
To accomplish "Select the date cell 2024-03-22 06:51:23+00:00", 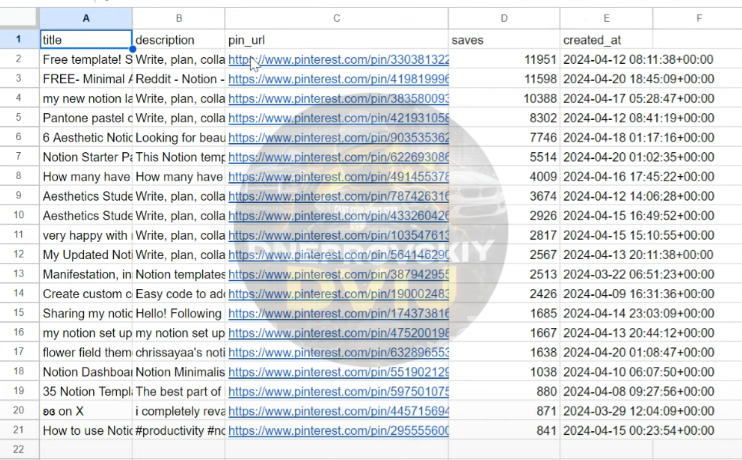I will [x=638, y=274].
